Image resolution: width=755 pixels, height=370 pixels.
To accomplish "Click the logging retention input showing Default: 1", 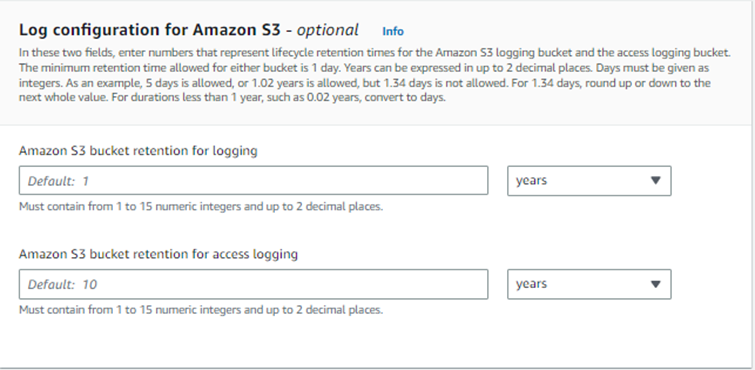I will [x=253, y=181].
